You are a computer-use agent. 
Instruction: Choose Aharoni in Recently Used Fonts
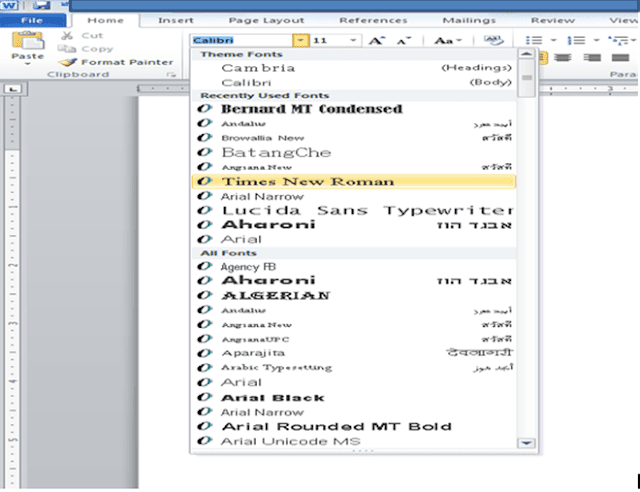click(x=353, y=225)
